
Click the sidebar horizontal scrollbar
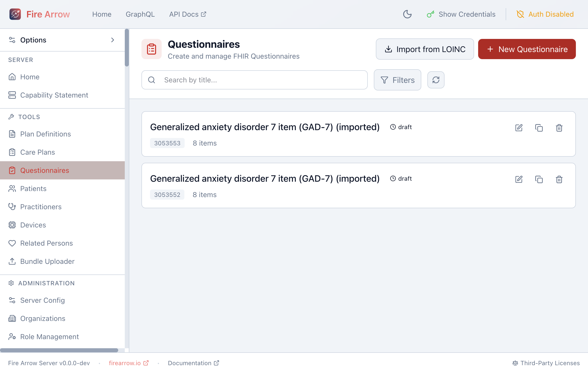click(x=59, y=350)
